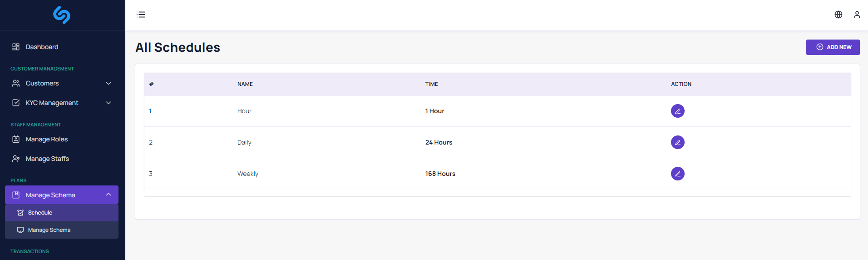Expand the Customers dropdown chevron
This screenshot has height=260, width=868.
click(108, 83)
